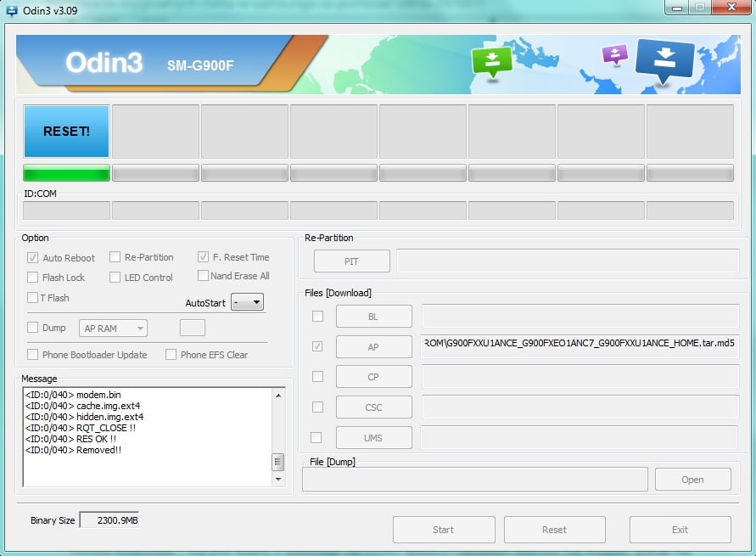The width and height of the screenshot is (756, 556).
Task: Click the cache.img.ext4 log line
Action: [82, 406]
